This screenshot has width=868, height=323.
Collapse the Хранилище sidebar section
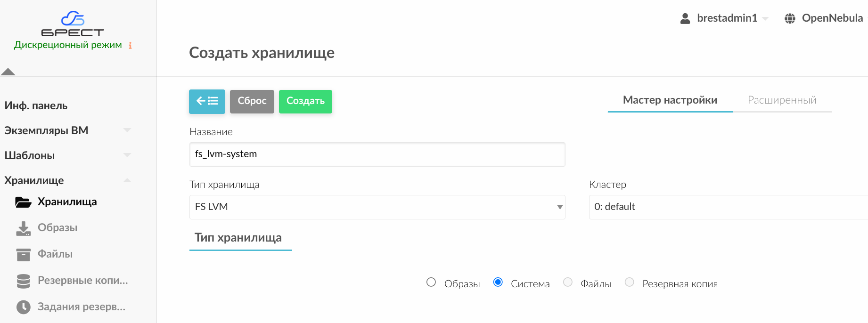(x=127, y=180)
